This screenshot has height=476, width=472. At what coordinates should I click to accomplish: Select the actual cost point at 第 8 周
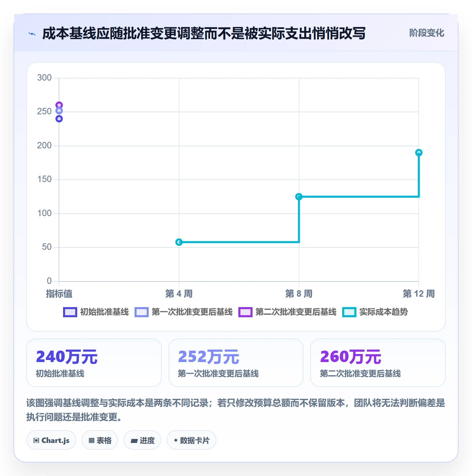299,197
